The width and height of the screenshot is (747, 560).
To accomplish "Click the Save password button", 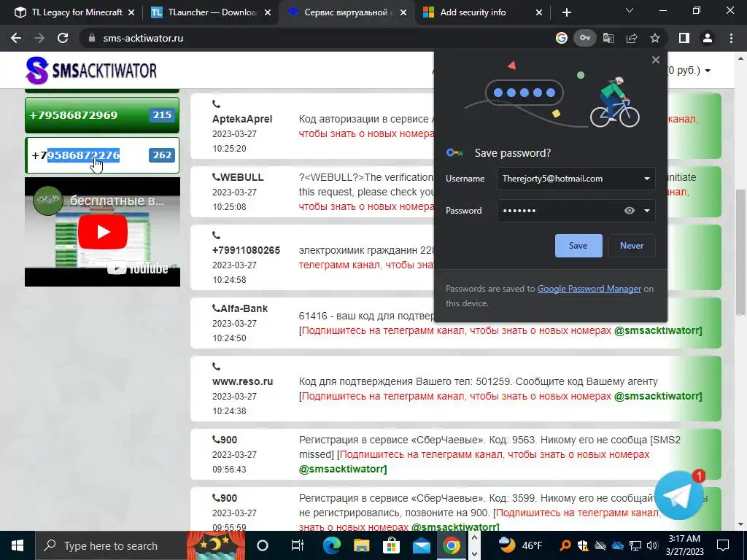I will click(578, 246).
